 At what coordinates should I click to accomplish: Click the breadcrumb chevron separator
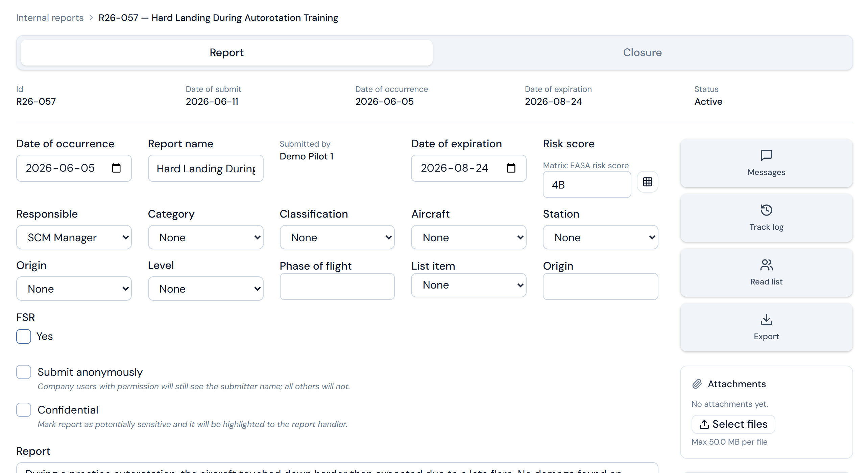coord(91,18)
